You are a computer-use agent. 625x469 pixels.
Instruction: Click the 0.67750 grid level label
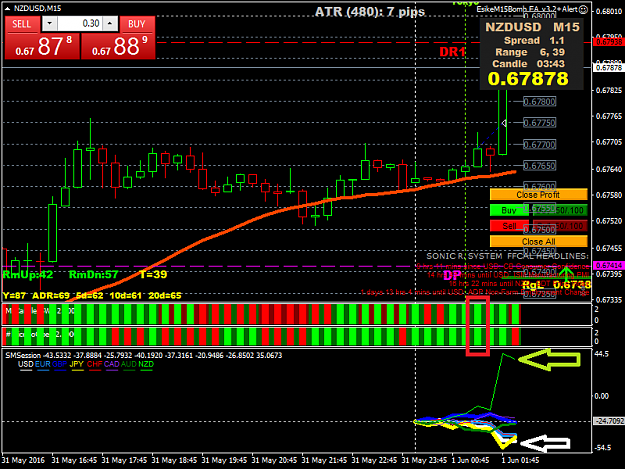click(539, 123)
